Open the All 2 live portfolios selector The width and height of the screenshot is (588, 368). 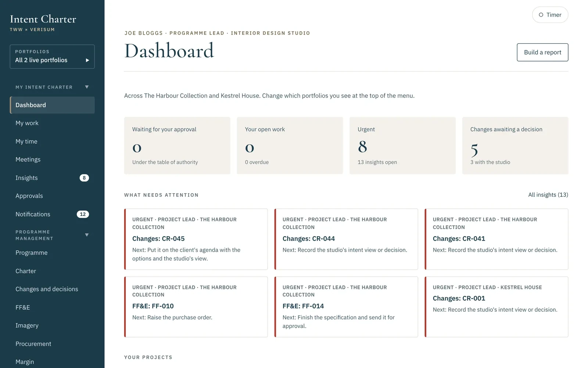pos(52,57)
